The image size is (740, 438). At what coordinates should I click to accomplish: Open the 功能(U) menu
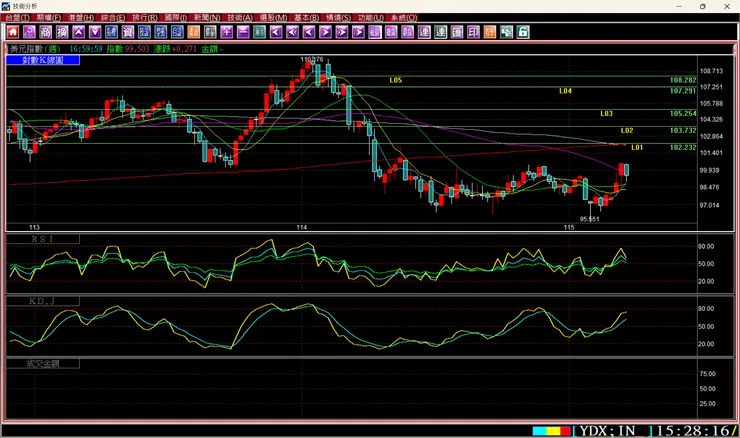pyautogui.click(x=370, y=18)
